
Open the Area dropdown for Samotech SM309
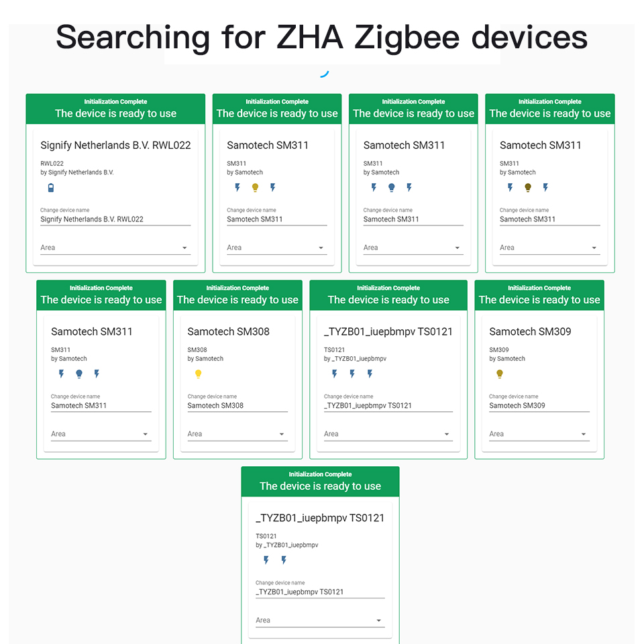(539, 434)
